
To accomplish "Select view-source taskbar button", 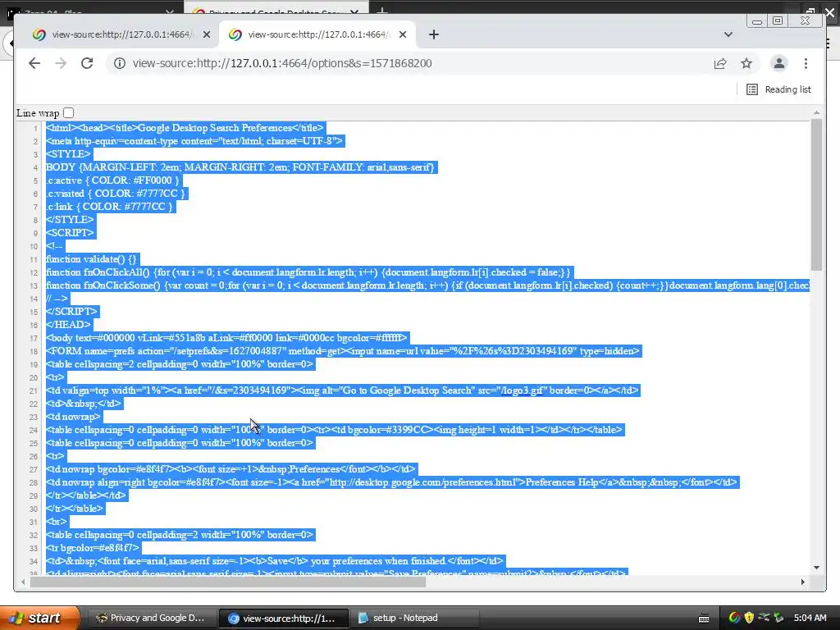I will (x=283, y=618).
